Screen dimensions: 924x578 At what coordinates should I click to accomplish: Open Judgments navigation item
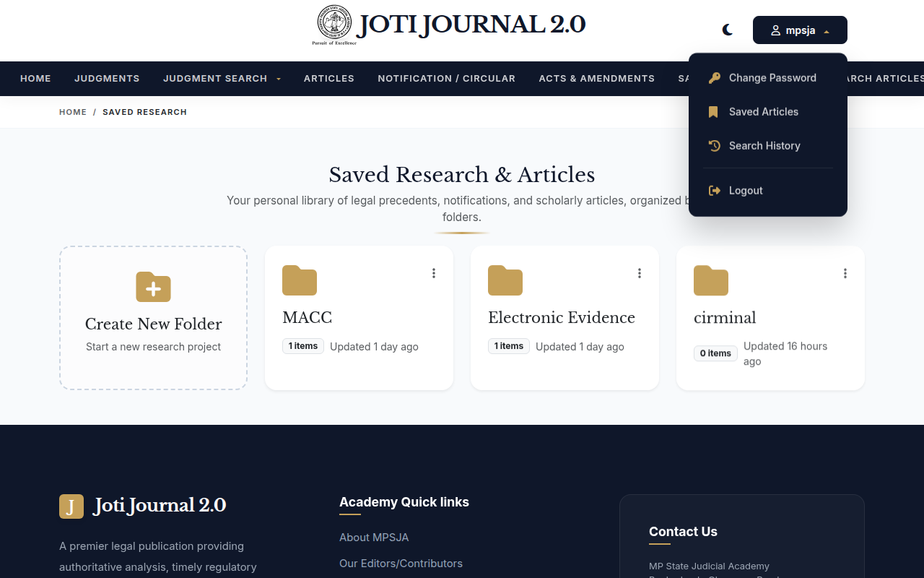(x=107, y=78)
